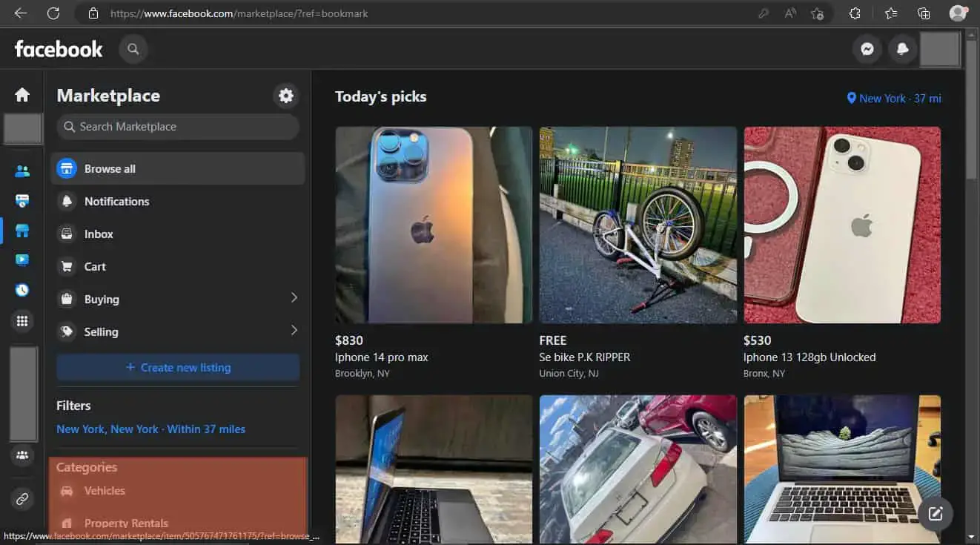The image size is (980, 545).
Task: Open the nine-dot apps menu icon
Action: 22,321
